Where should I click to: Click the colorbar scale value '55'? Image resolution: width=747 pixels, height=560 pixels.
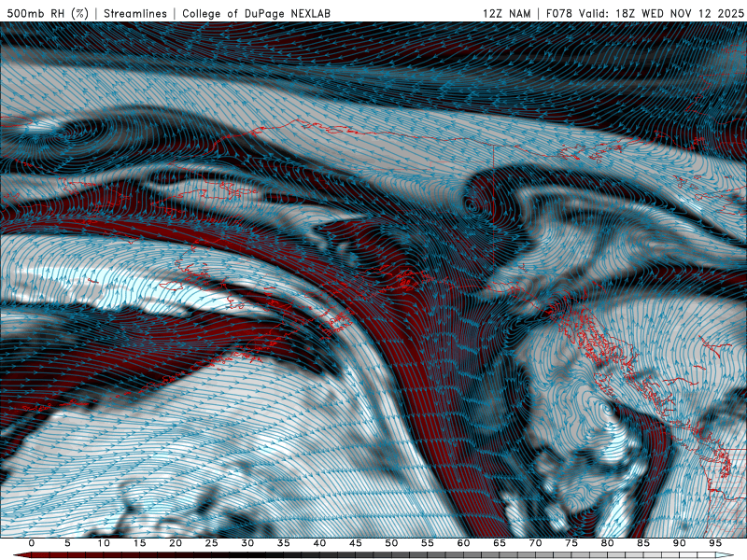[x=428, y=543]
